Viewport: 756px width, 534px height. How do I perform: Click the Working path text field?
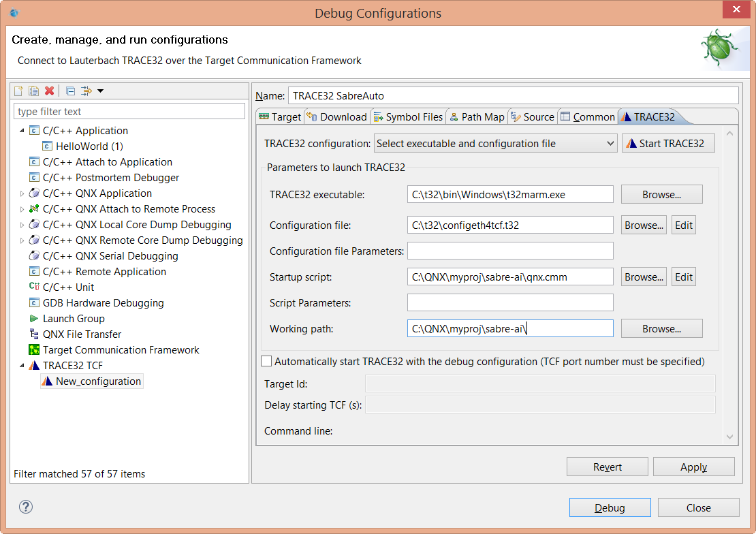tap(510, 328)
